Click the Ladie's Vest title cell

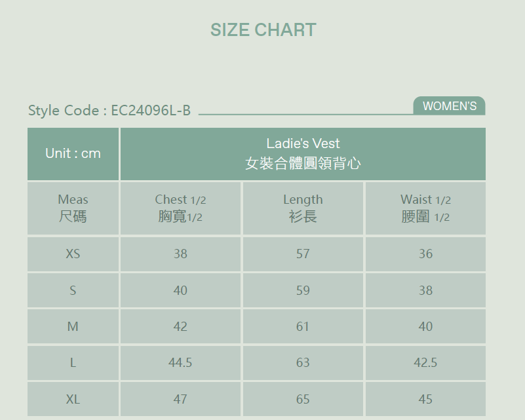tap(303, 153)
